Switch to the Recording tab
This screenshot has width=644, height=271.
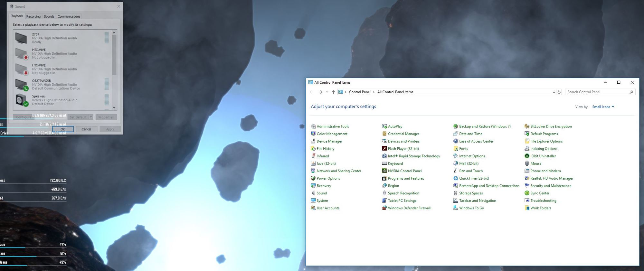tap(33, 16)
